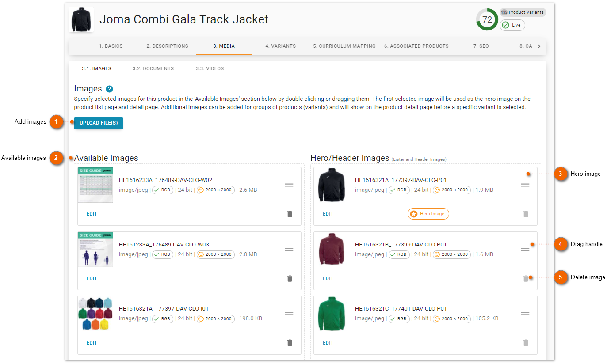
Task: Grab drag handle of HE1616233A_176489-DAV-CLO-W02
Action: [289, 185]
